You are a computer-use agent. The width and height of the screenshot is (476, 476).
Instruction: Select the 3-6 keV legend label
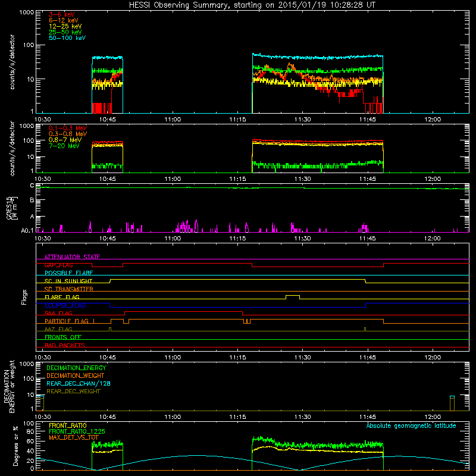point(62,14)
